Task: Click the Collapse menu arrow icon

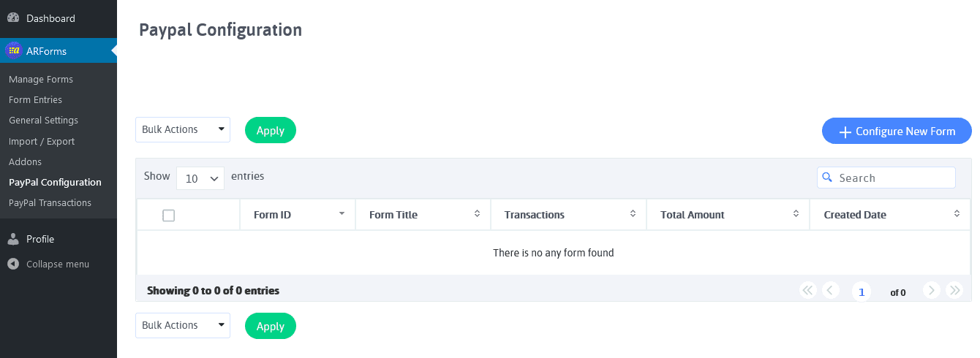Action: click(x=13, y=264)
